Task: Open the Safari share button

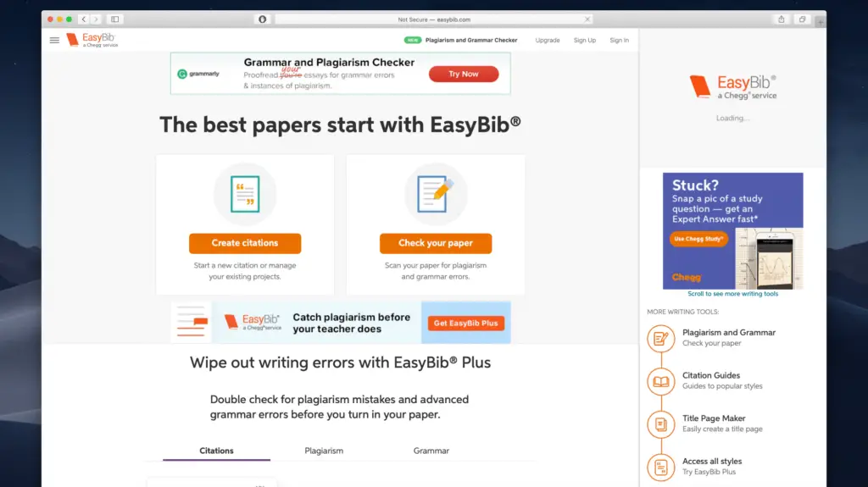Action: click(x=781, y=19)
